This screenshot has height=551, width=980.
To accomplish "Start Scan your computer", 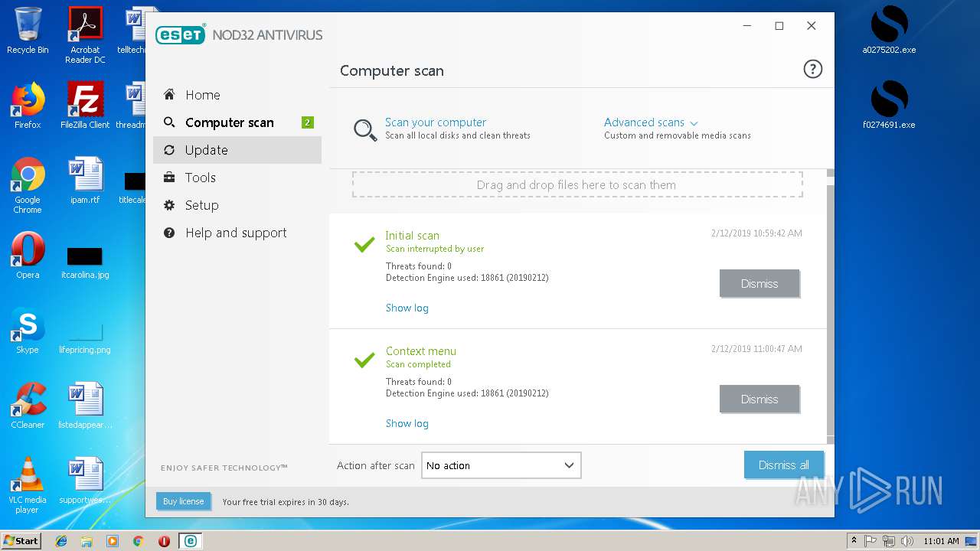I will (x=436, y=122).
